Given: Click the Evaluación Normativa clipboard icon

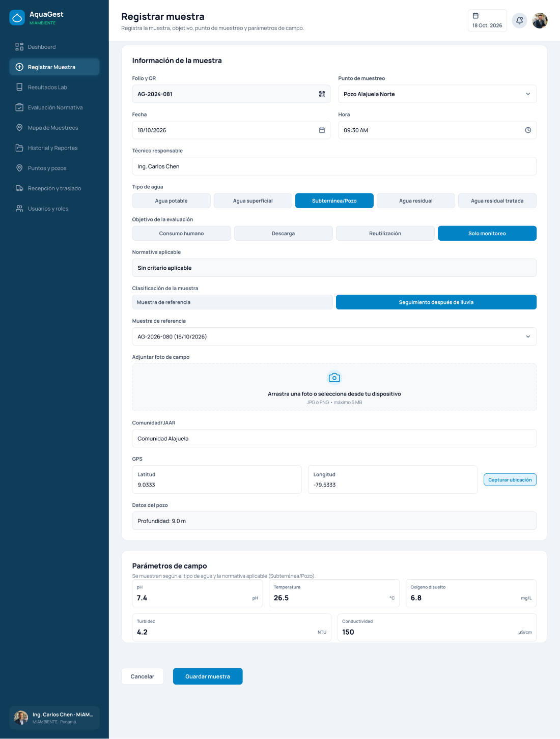Looking at the screenshot, I should (19, 107).
